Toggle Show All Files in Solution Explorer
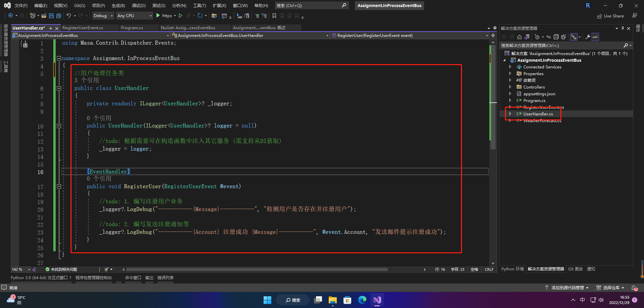644x308 pixels. click(x=563, y=37)
